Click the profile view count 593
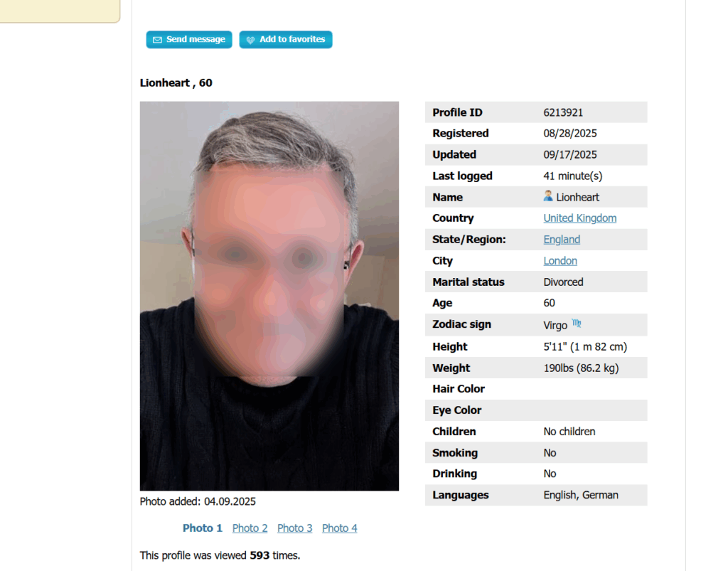 coord(259,555)
